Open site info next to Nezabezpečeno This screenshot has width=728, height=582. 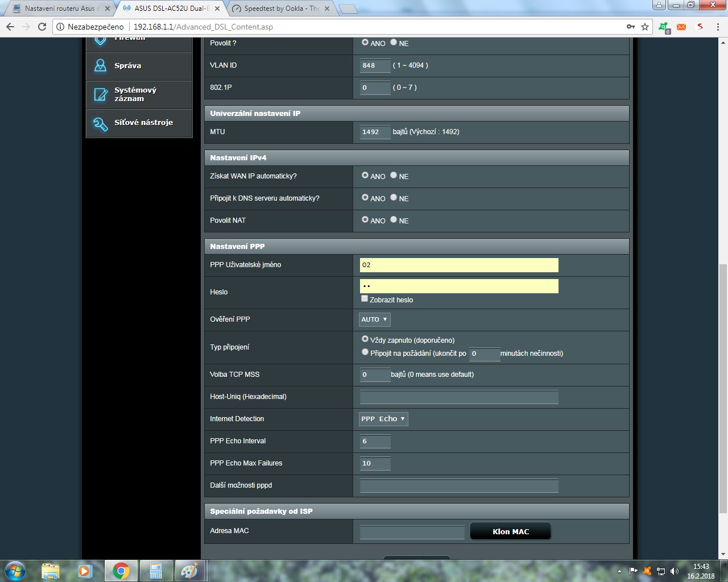[x=60, y=27]
